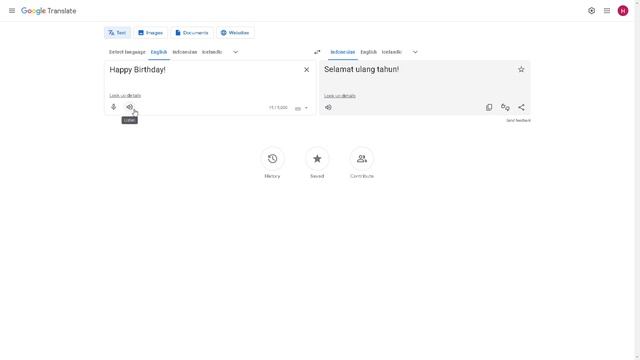
Task: Select English as target language
Action: [x=369, y=52]
